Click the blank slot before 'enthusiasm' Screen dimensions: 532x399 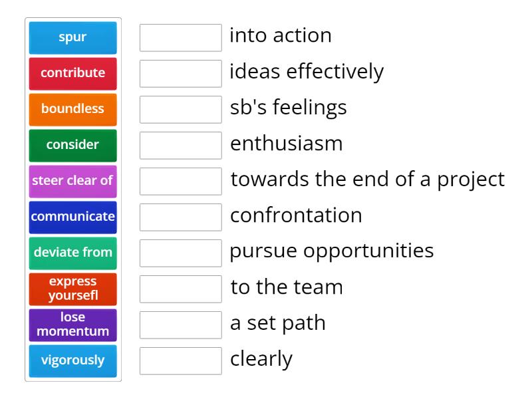(180, 146)
